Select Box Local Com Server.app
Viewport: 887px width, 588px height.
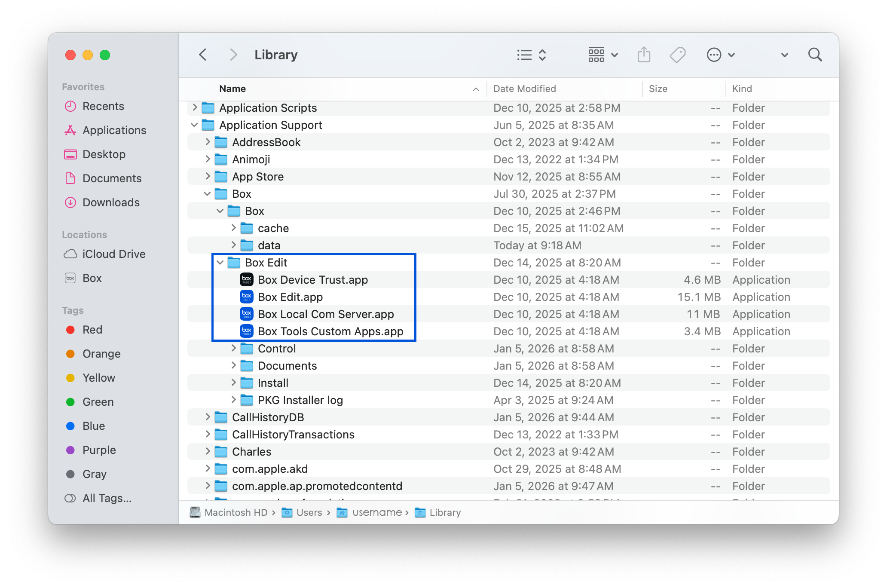coord(325,314)
